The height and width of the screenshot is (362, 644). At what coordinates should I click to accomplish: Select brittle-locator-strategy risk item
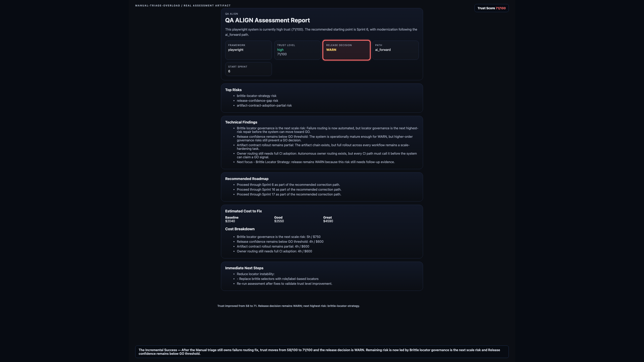coord(257,96)
